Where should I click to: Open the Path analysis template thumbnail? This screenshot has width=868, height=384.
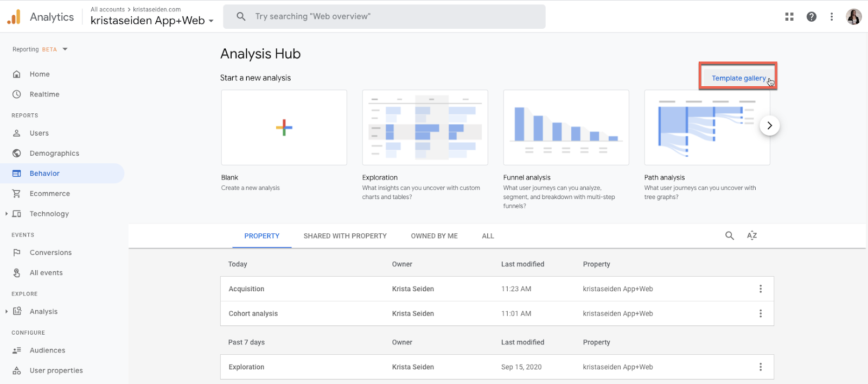click(x=707, y=127)
